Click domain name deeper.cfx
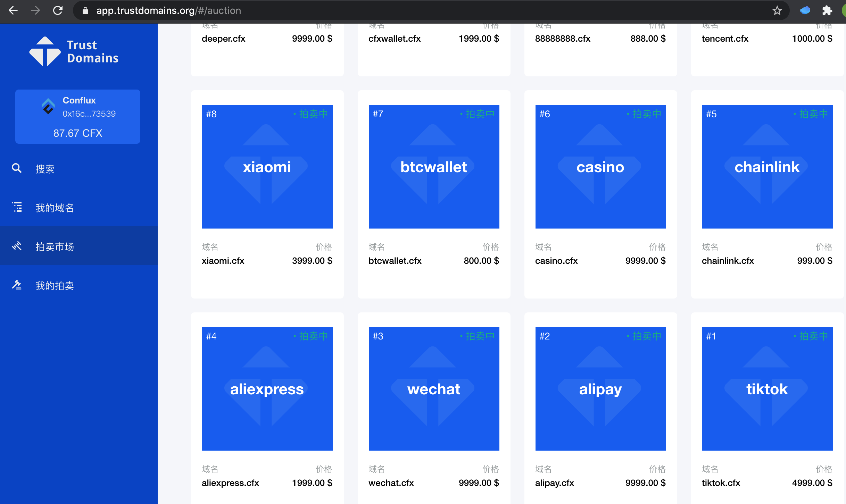Viewport: 846px width, 504px height. click(223, 39)
